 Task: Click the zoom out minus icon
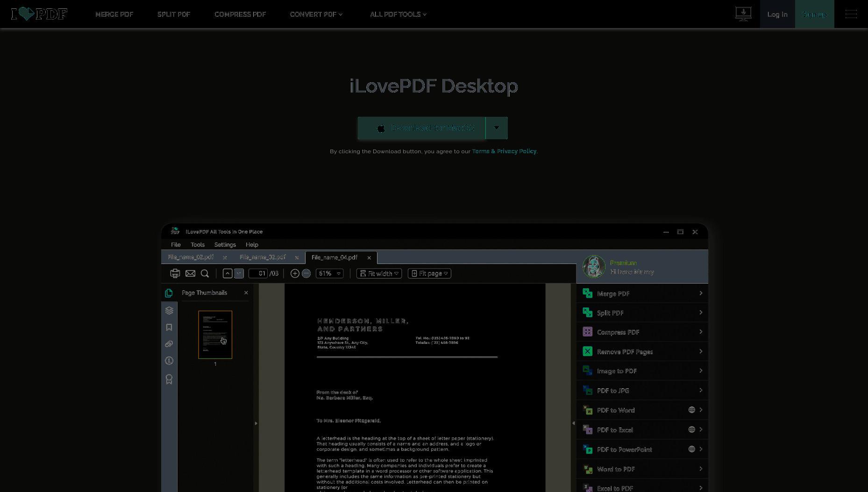pos(306,274)
